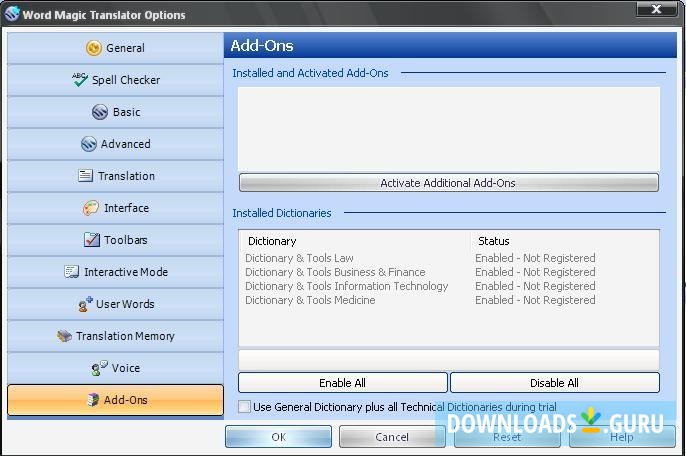Viewport: 686px width, 456px height.
Task: Select the Translation Memory section
Action: [115, 336]
